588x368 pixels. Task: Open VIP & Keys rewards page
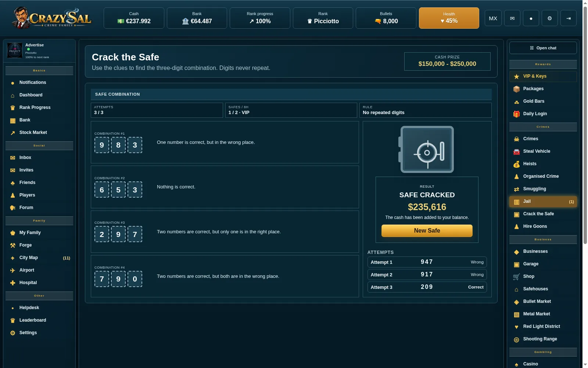pos(543,76)
